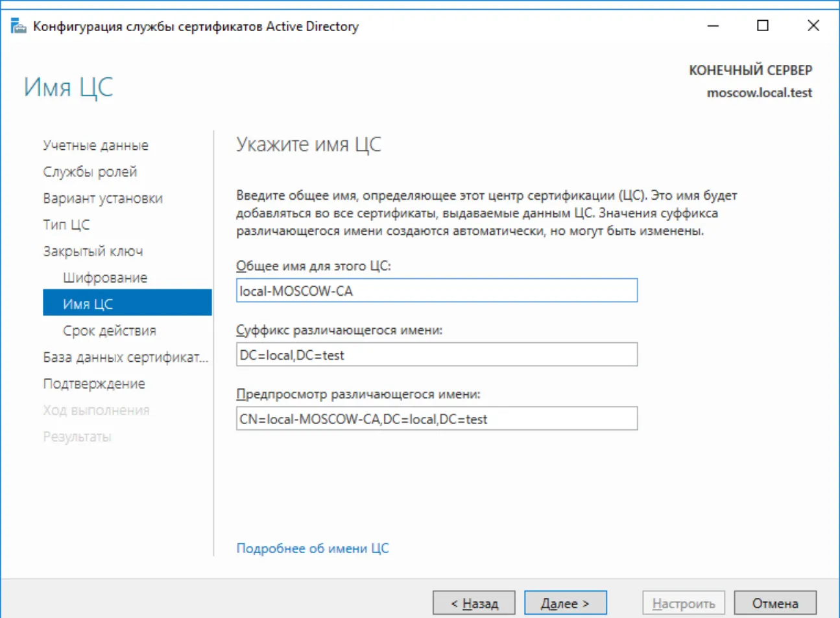
Task: Close the configuration wizard window
Action: 813,26
